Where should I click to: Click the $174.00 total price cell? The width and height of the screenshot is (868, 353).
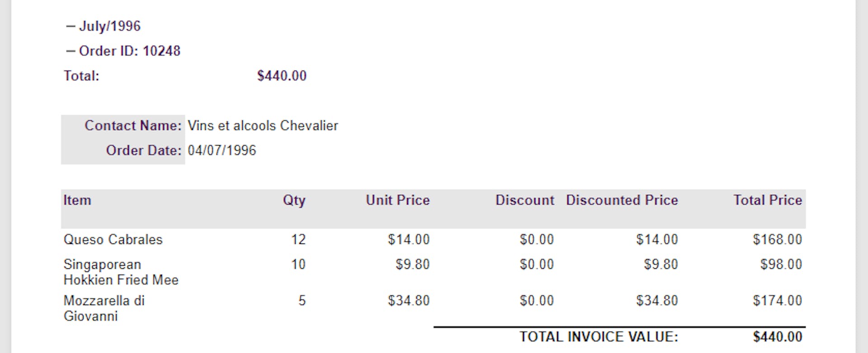coord(777,301)
